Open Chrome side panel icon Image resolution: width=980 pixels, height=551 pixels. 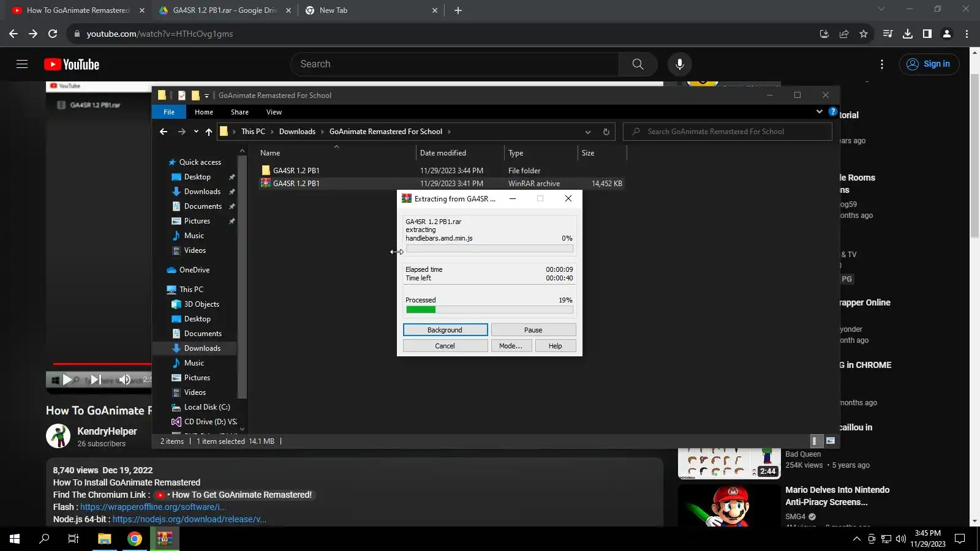tap(927, 34)
